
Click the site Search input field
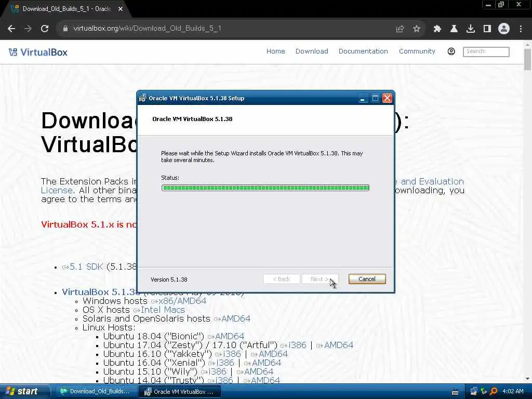tap(486, 51)
